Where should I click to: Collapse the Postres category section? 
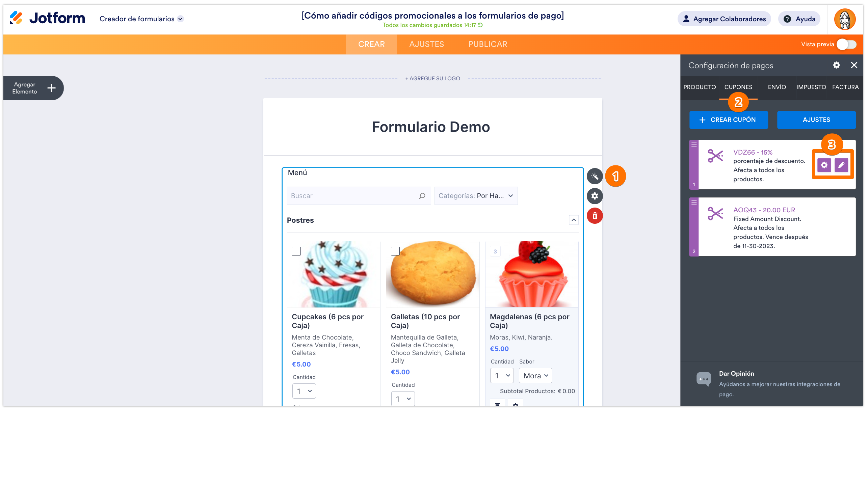point(574,220)
